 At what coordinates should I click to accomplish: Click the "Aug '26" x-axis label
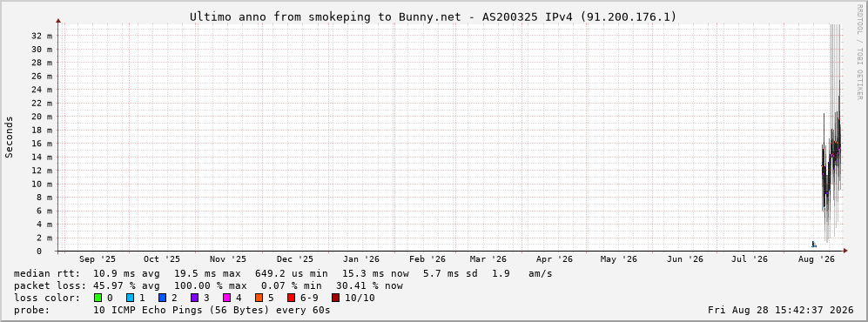(816, 259)
